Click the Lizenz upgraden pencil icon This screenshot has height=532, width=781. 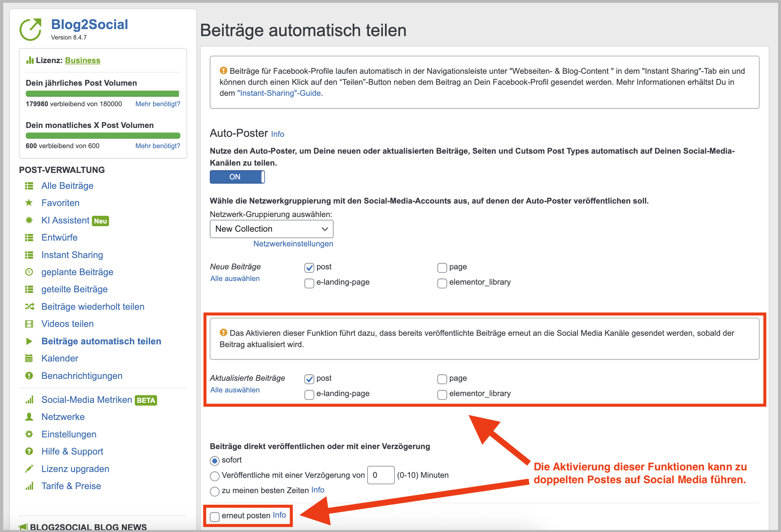point(29,469)
